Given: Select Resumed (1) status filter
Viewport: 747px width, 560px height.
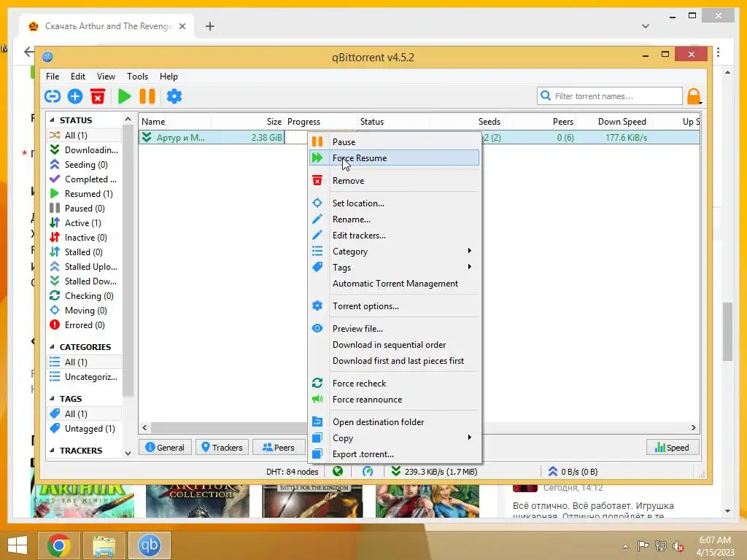Looking at the screenshot, I should pyautogui.click(x=85, y=194).
